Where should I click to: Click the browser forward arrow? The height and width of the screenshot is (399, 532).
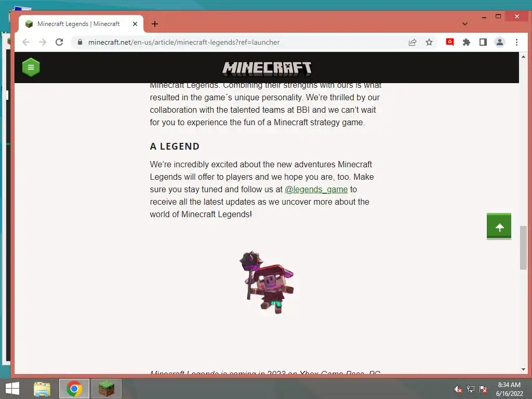pos(43,42)
